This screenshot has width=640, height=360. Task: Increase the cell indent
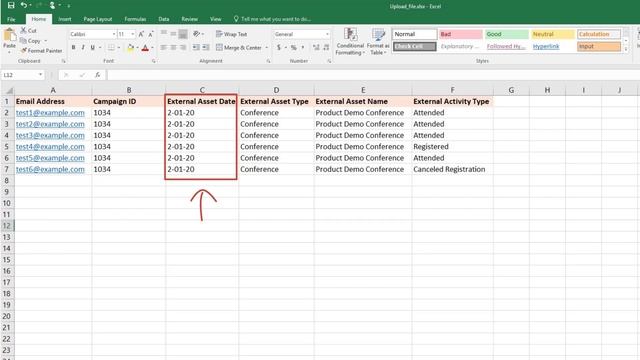[x=206, y=48]
